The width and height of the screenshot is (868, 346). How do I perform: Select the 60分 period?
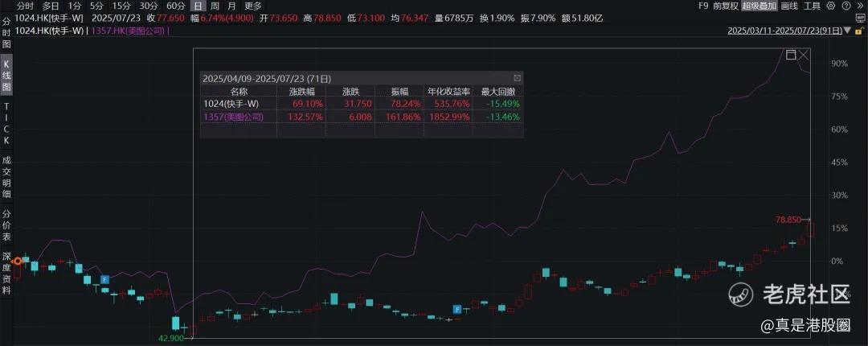tap(175, 6)
